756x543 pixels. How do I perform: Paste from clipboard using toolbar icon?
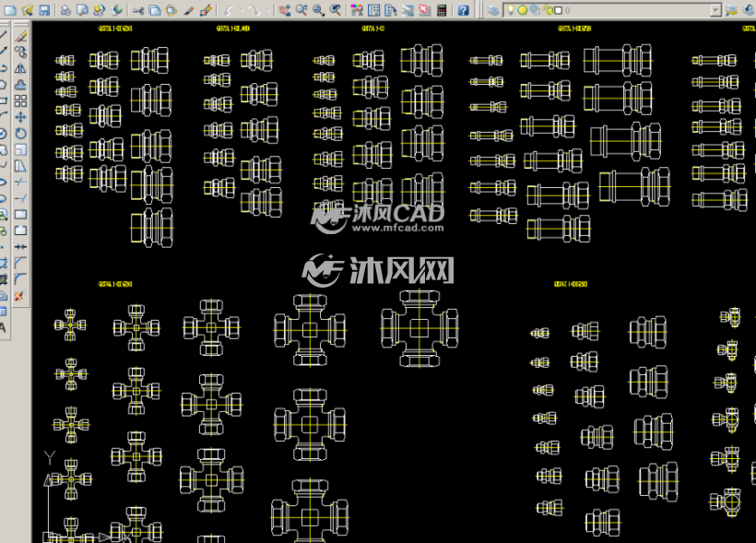click(171, 9)
